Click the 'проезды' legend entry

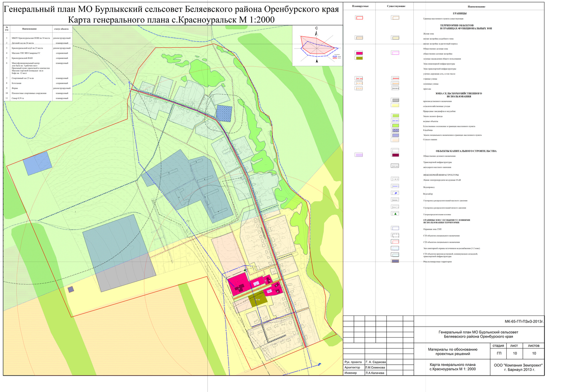click(x=427, y=88)
